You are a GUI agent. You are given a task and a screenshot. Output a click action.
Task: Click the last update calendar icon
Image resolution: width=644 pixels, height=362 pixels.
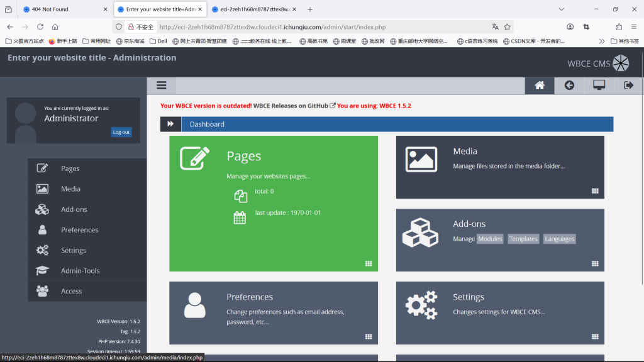pos(240,217)
